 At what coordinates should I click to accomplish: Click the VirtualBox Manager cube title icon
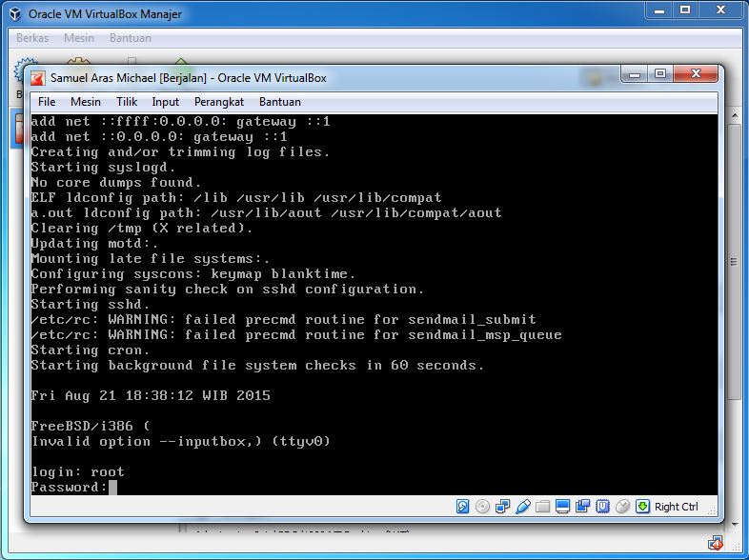15,14
